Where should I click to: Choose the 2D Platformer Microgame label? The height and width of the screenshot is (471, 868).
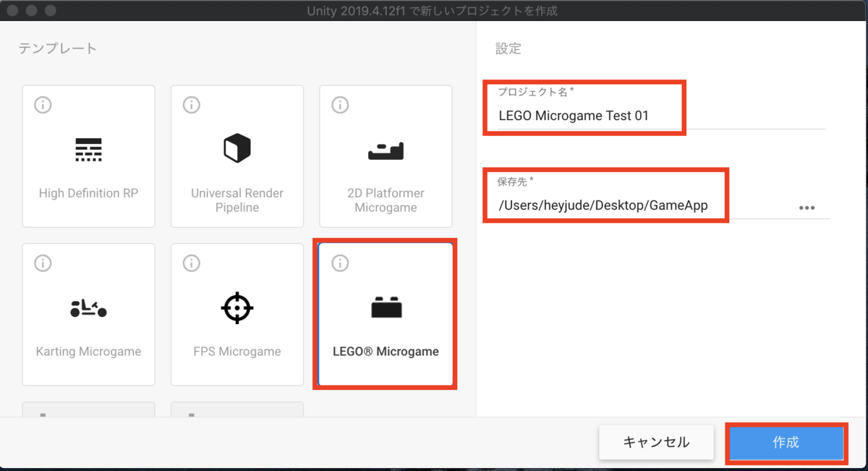pos(386,200)
